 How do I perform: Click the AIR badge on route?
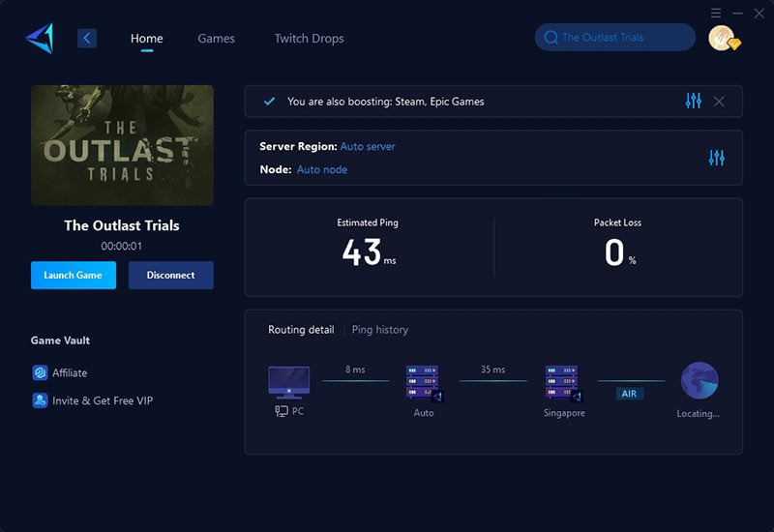[x=629, y=394]
